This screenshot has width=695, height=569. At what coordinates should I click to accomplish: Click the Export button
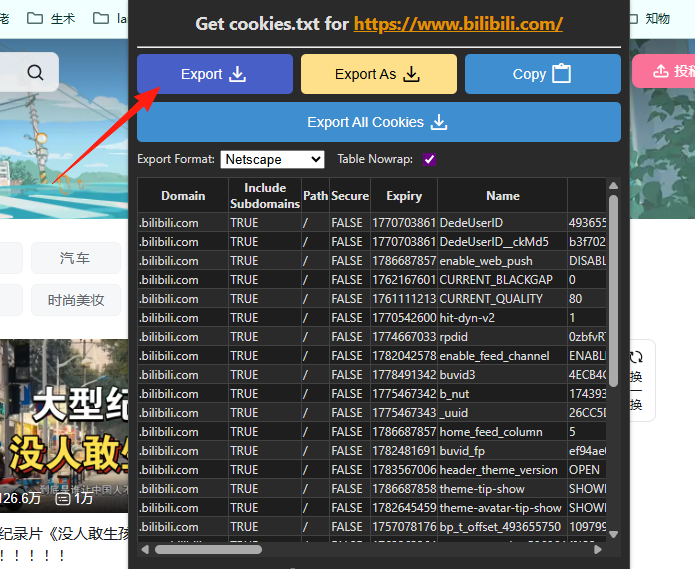coord(215,74)
